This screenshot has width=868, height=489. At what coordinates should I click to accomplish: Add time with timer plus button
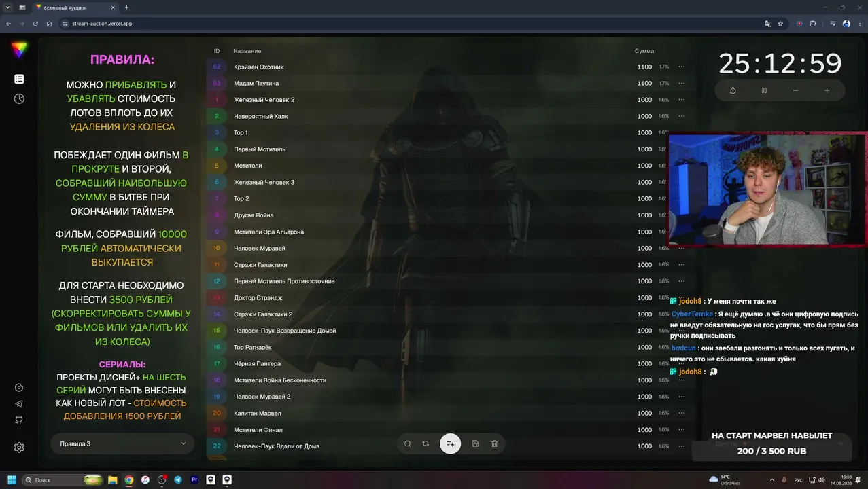point(827,90)
